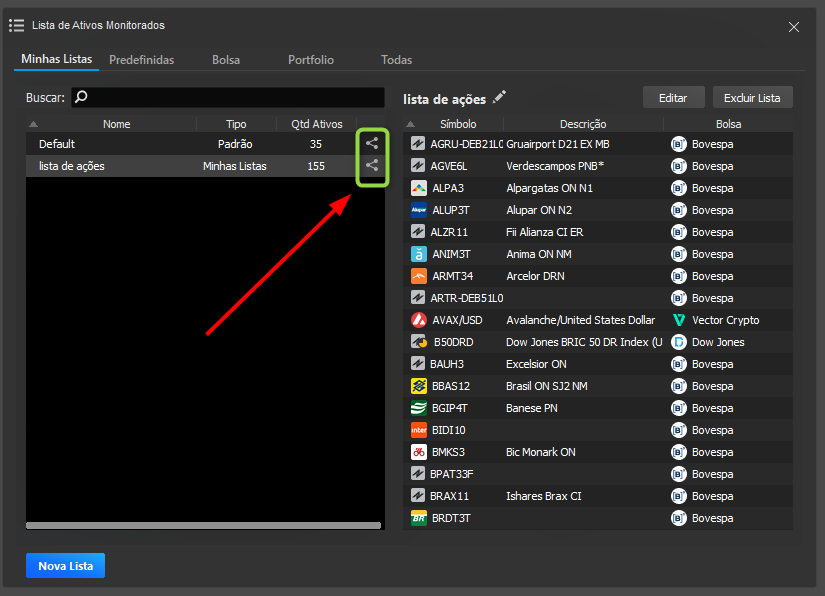Click the ANIM3T Anima logo icon
This screenshot has width=825, height=596.
[418, 254]
